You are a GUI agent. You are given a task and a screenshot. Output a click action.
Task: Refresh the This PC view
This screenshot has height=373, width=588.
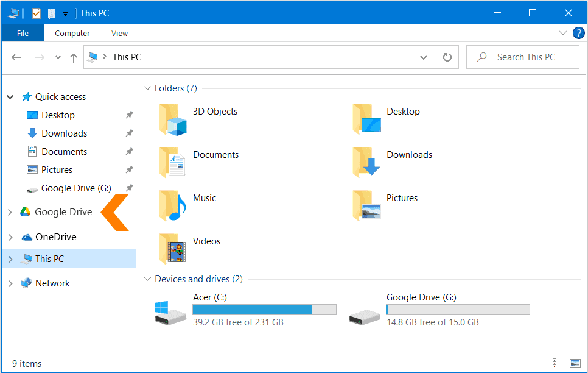click(x=447, y=57)
